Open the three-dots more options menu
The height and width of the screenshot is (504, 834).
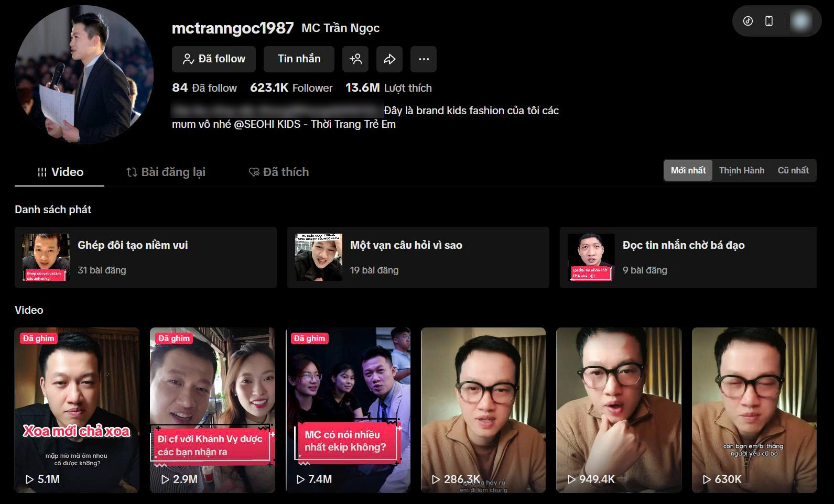tap(424, 59)
